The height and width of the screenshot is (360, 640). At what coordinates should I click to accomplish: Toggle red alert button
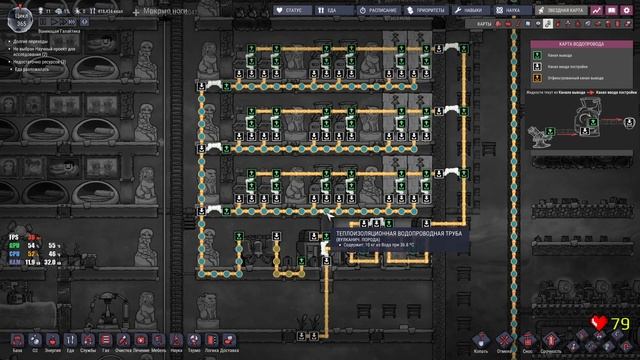point(84,22)
